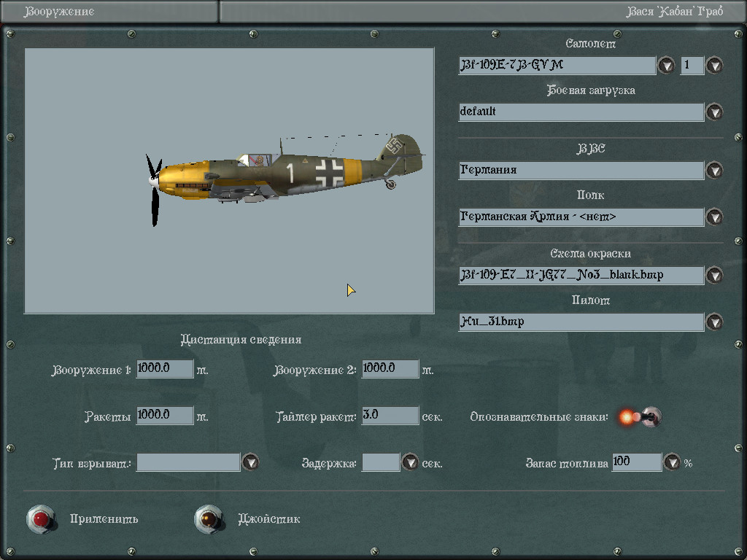Click the Запас топлива label

(567, 463)
